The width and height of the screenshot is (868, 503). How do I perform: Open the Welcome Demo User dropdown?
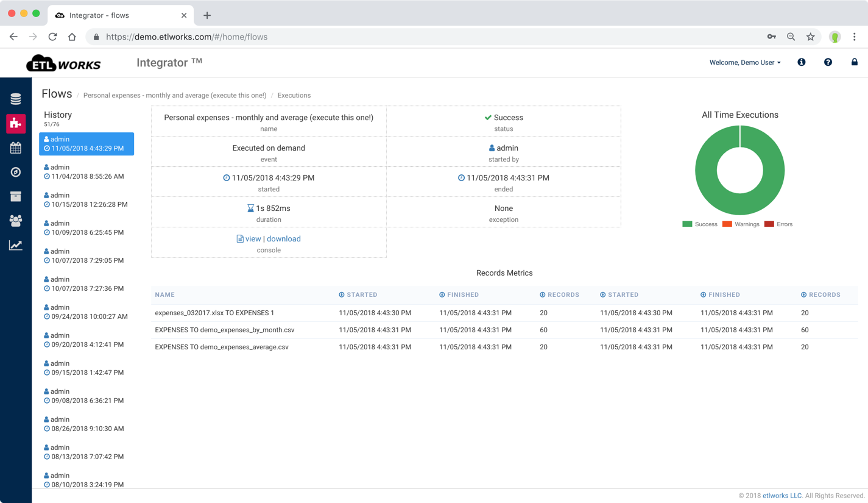(x=744, y=62)
